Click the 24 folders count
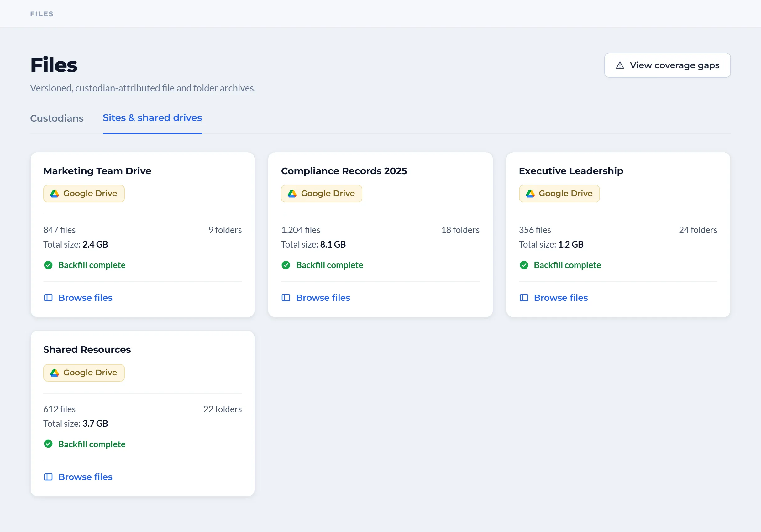 coord(698,230)
